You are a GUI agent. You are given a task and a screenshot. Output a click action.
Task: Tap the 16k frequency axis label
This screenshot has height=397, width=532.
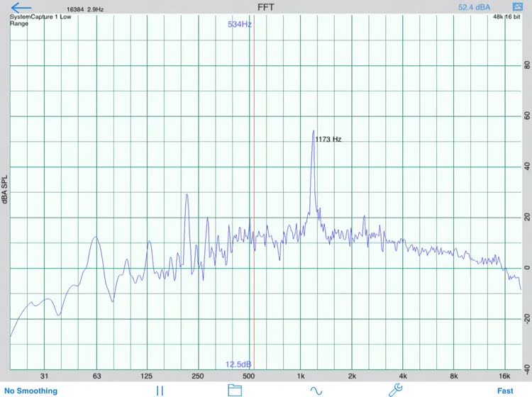click(504, 376)
